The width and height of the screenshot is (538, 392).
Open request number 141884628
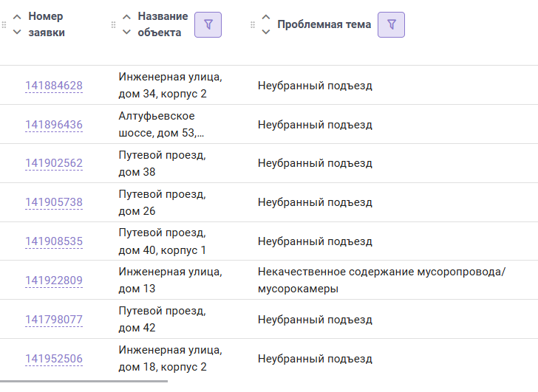(54, 86)
